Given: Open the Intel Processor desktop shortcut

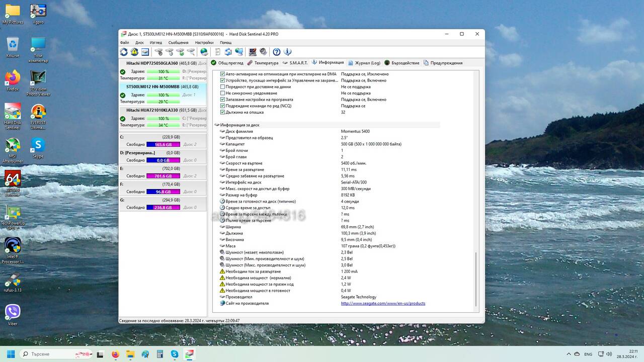Looking at the screenshot, I should point(13,250).
